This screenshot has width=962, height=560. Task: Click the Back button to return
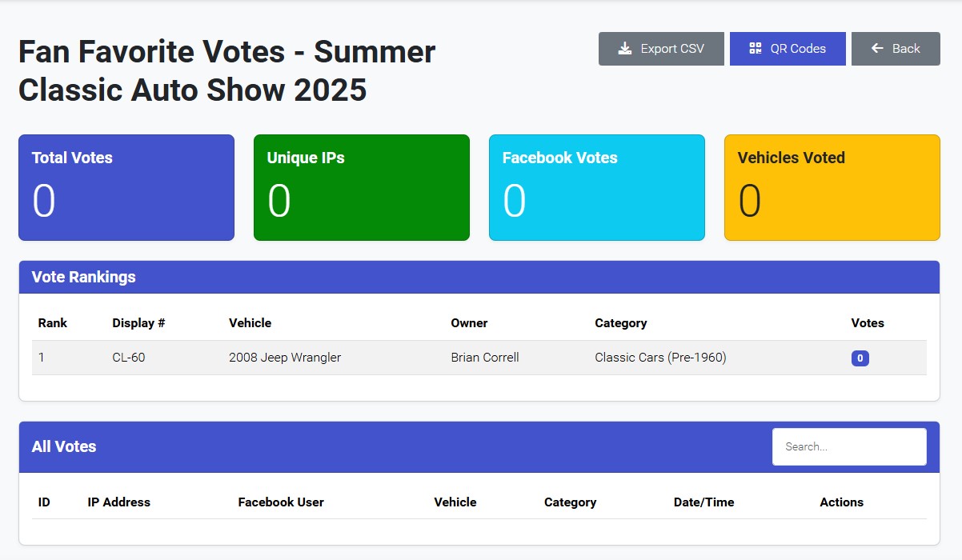coord(896,48)
